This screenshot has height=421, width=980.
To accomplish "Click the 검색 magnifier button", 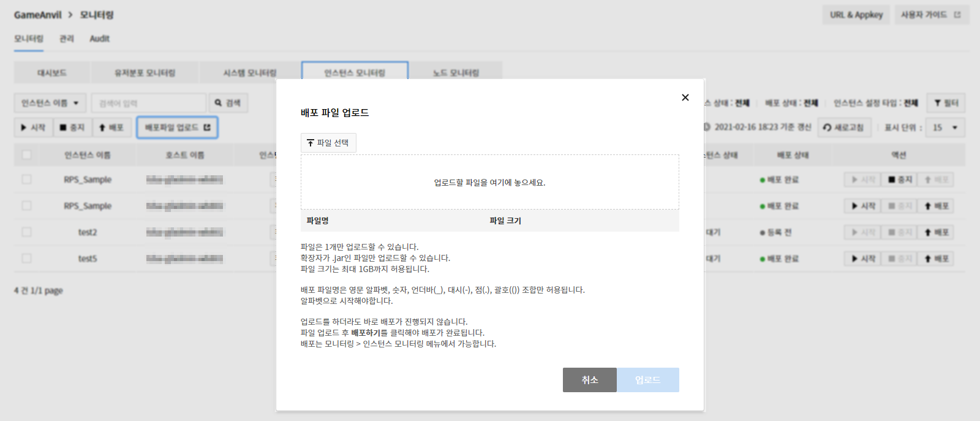I will tap(228, 103).
